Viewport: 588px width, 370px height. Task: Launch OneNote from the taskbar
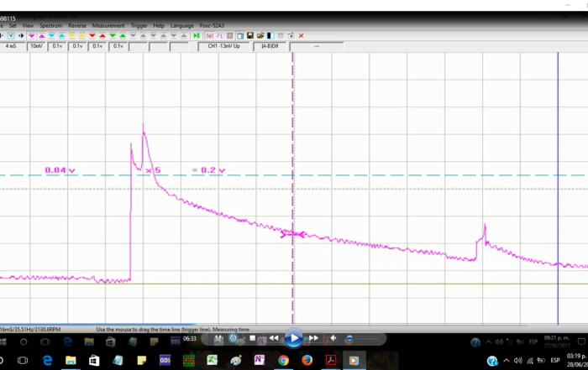[260, 360]
